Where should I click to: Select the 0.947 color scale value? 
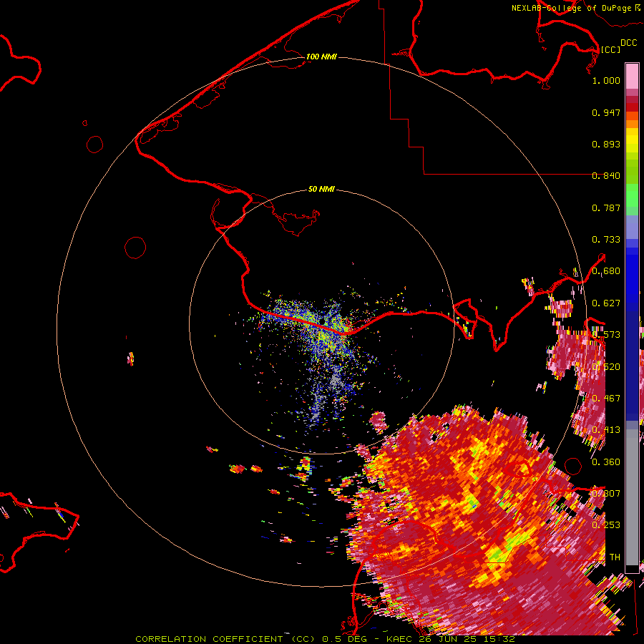(x=606, y=112)
